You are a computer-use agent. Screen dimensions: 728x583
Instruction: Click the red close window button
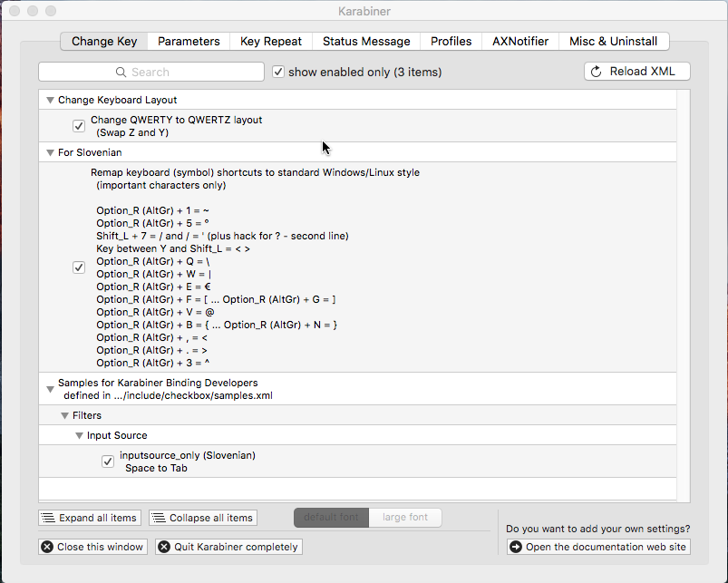[x=15, y=11]
